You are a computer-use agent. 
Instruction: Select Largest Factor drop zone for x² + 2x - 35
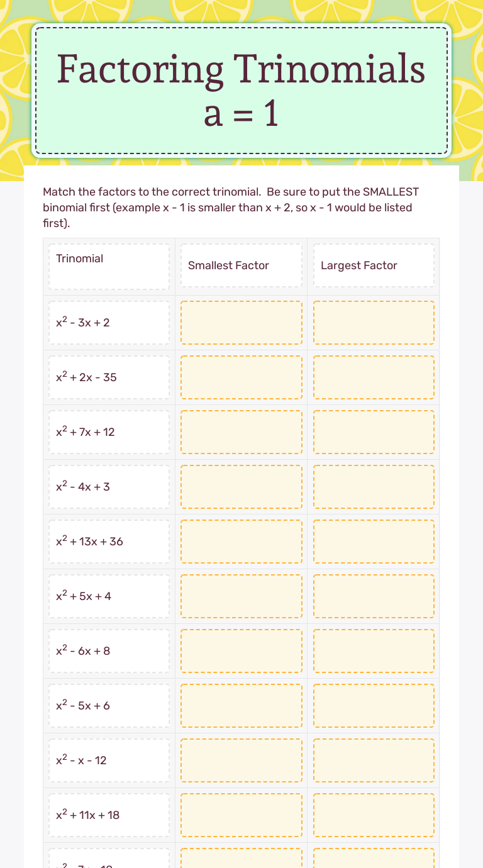tap(374, 377)
